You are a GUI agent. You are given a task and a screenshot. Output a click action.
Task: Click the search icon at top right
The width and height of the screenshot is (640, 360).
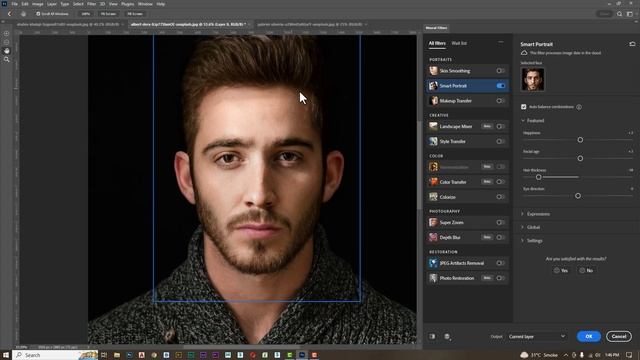(x=619, y=14)
